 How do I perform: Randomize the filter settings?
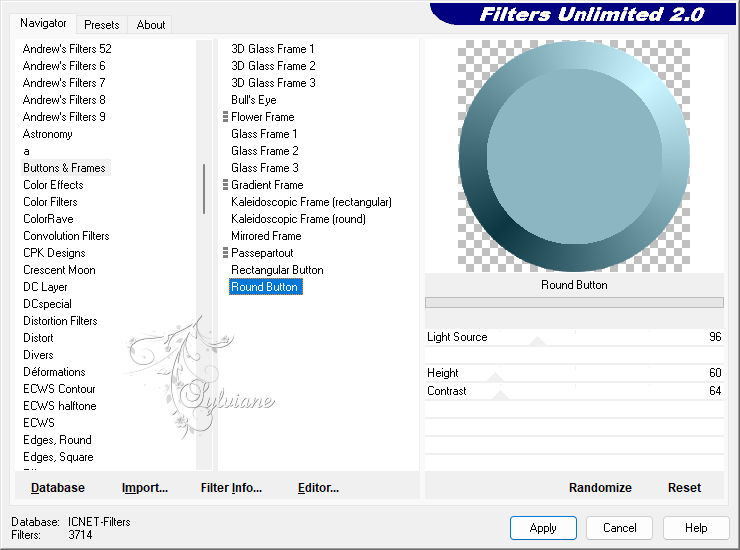pyautogui.click(x=600, y=488)
